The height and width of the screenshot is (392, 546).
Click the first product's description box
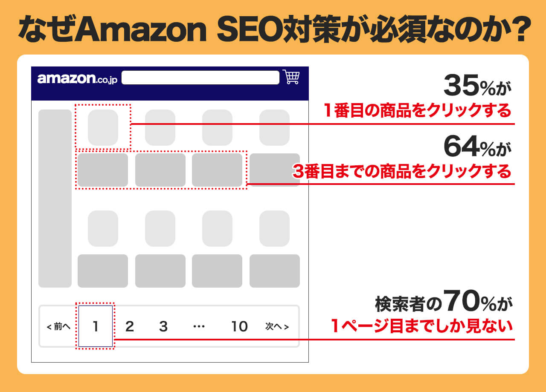pyautogui.click(x=103, y=170)
